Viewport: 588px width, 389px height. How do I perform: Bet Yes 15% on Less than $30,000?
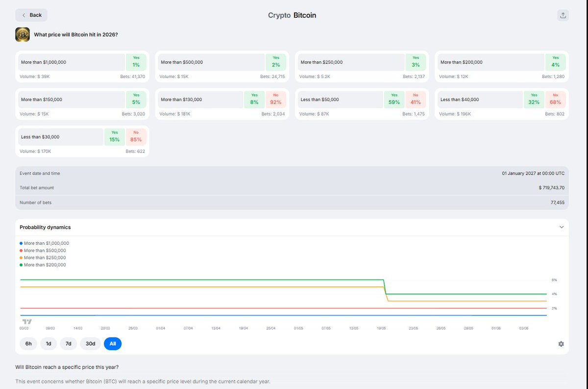(115, 137)
